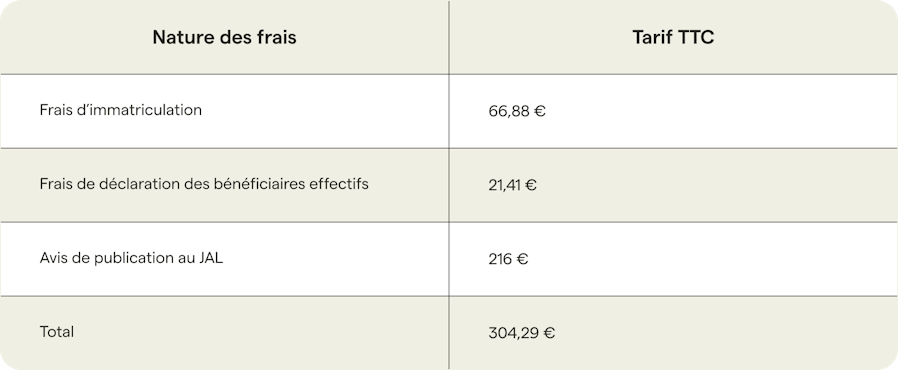Select the 'Avis de publication au JAL' label

coord(131,258)
